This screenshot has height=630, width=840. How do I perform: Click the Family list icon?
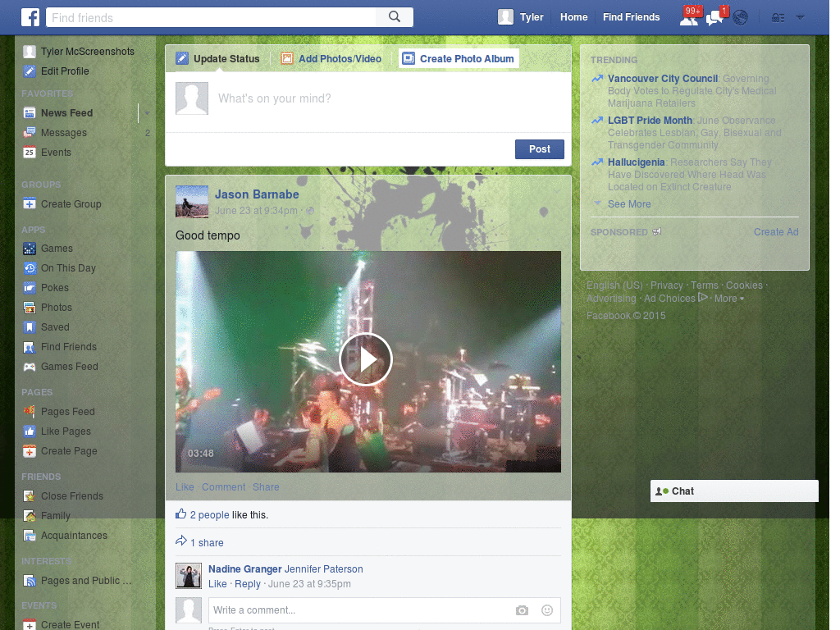point(30,516)
